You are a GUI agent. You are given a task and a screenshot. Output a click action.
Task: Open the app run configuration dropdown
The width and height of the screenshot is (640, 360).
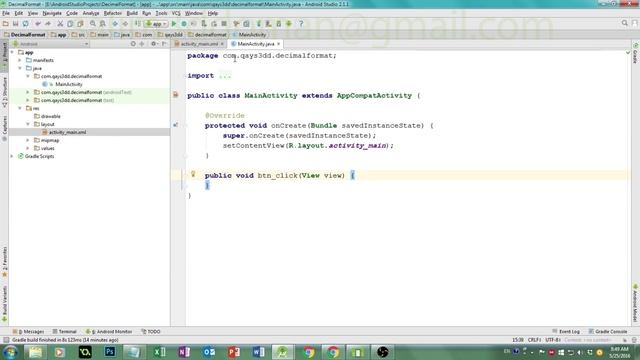156,24
